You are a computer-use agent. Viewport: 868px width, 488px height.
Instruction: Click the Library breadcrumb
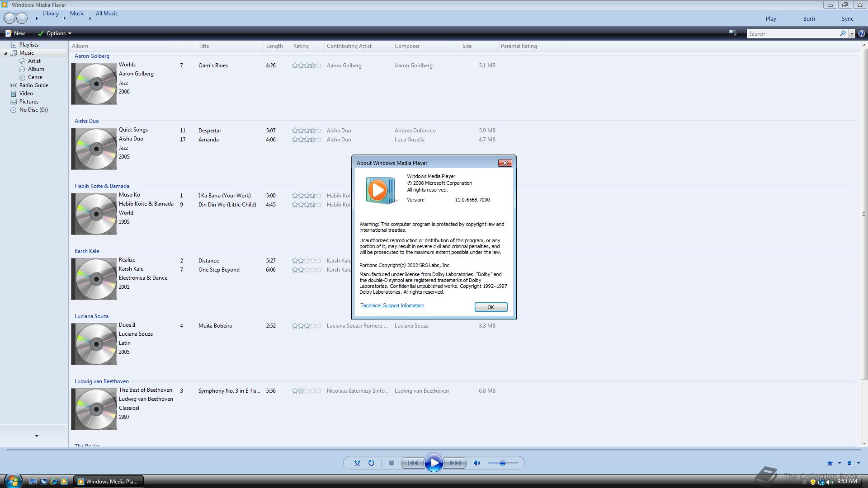[x=51, y=14]
